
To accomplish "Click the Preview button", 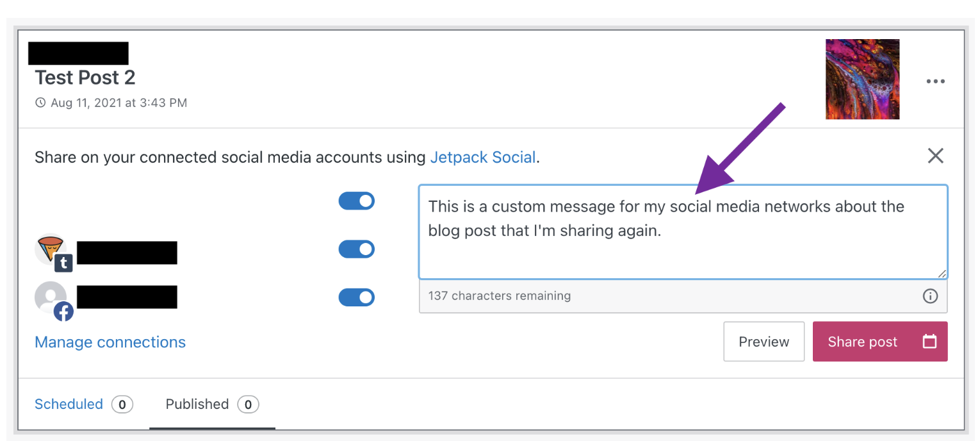I will coord(764,342).
